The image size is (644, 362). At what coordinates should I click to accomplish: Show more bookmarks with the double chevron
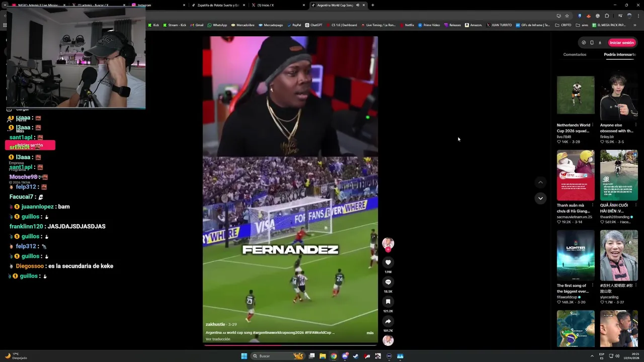[x=634, y=25]
